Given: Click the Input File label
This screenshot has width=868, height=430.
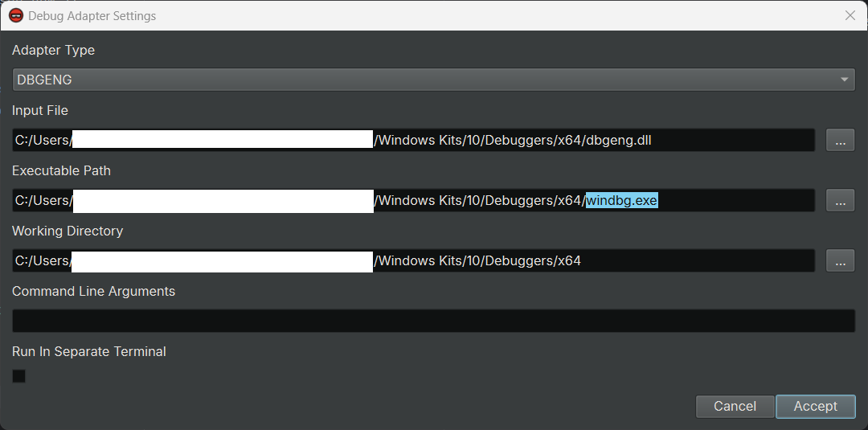Looking at the screenshot, I should [x=40, y=110].
